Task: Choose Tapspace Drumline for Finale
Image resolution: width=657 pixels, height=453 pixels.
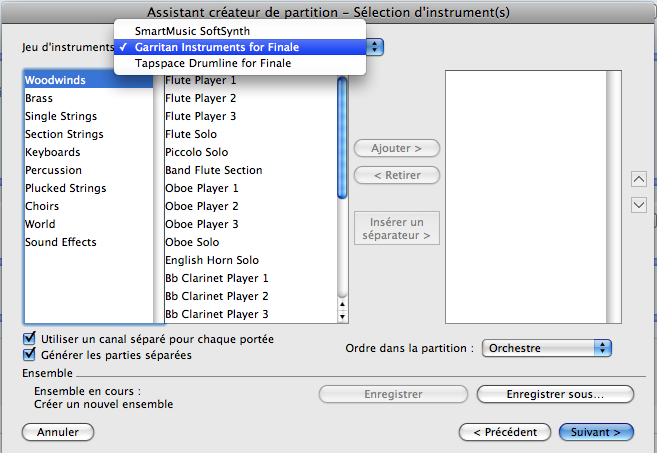Action: coord(212,63)
